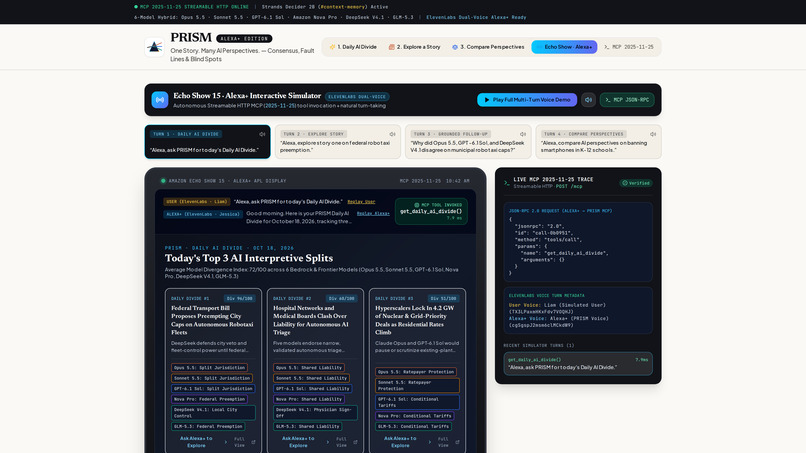Click the Opus 5.5: Ratepayer Protection chip
The height and width of the screenshot is (453, 806).
[416, 372]
